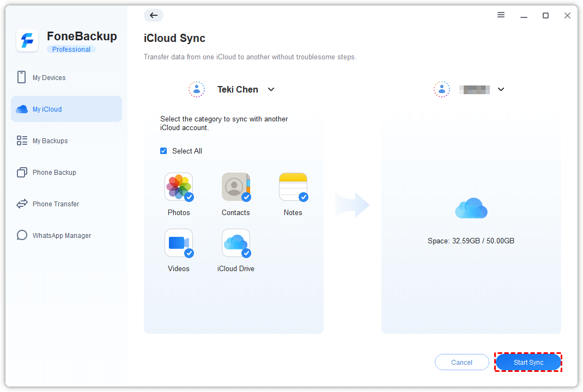The height and width of the screenshot is (392, 583).
Task: Toggle the iCloud Drive checkmark badge
Action: click(246, 253)
